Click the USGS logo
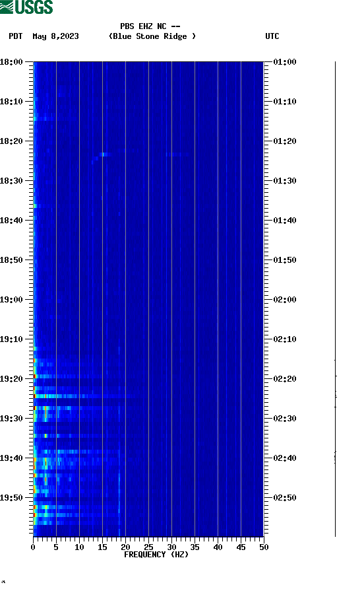This screenshot has width=364, height=589. pos(26,7)
